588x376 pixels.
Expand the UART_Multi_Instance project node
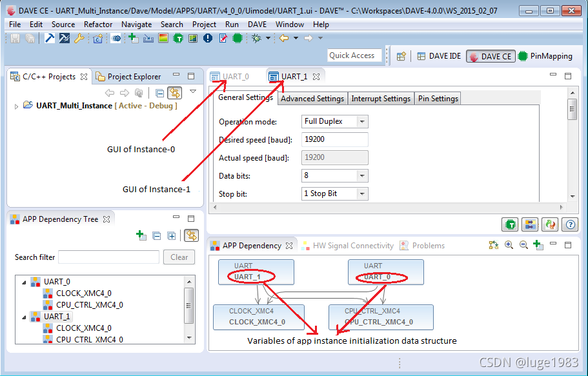[16, 106]
